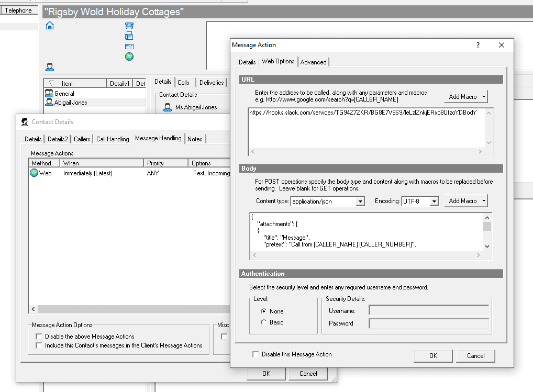
Task: Switch to the Details tab in Message Action
Action: coord(247,62)
